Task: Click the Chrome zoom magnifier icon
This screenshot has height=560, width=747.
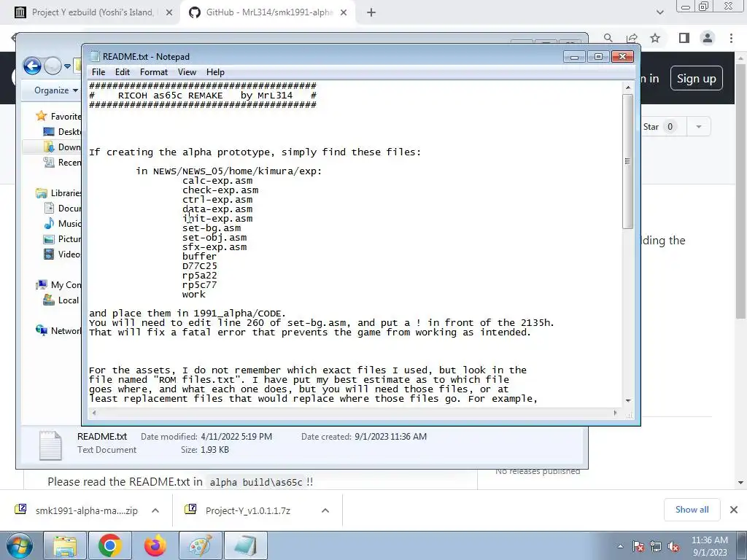Action: [608, 38]
